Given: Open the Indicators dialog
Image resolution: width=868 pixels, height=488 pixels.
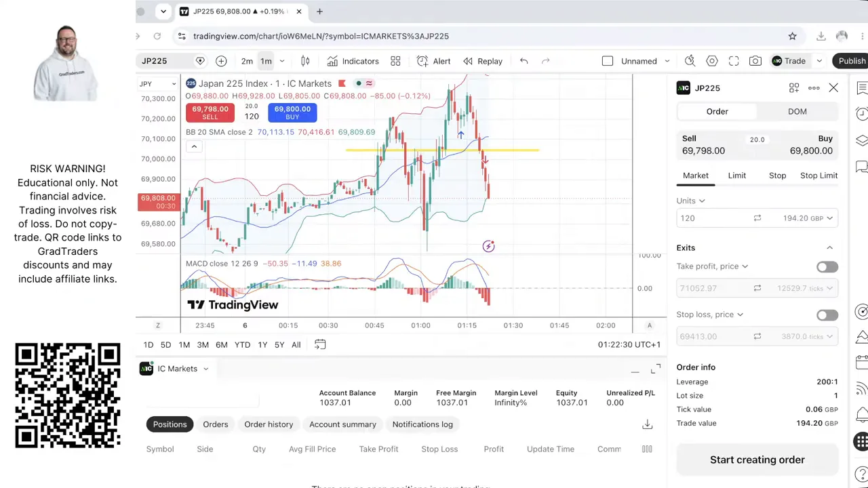Looking at the screenshot, I should tap(353, 61).
